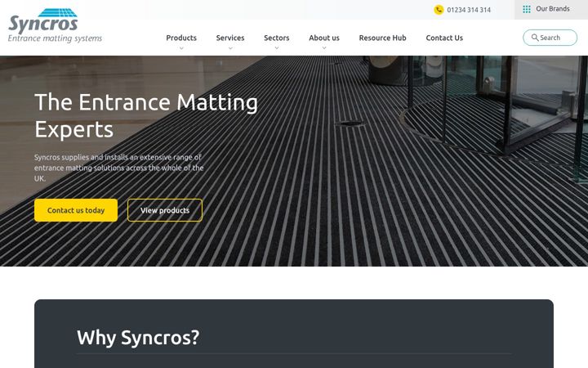This screenshot has height=368, width=588.
Task: Click the Syncros logo
Action: point(55,25)
